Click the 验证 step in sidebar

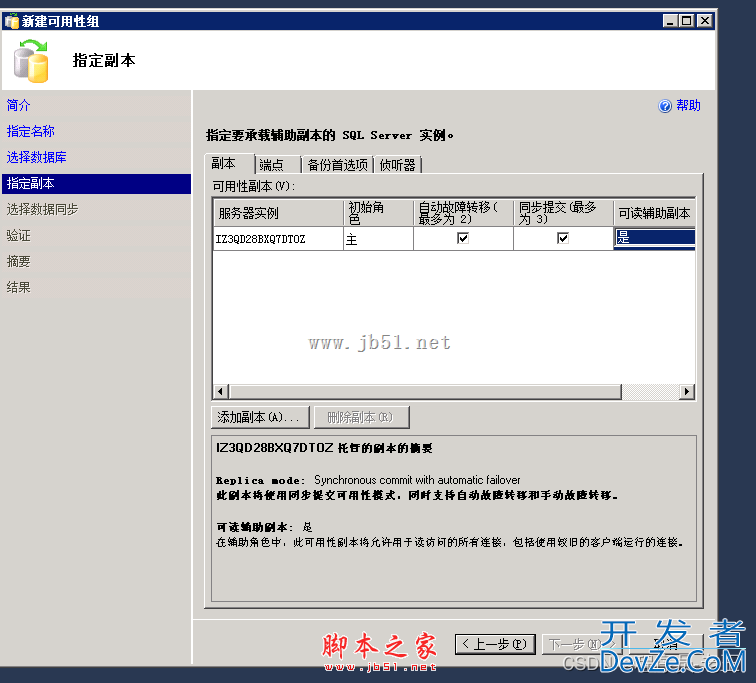coord(18,235)
